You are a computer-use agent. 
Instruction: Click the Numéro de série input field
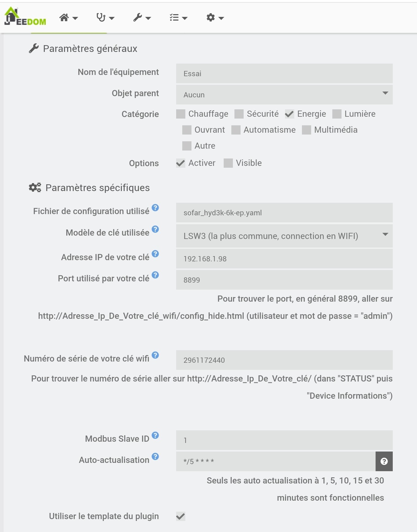tap(284, 360)
